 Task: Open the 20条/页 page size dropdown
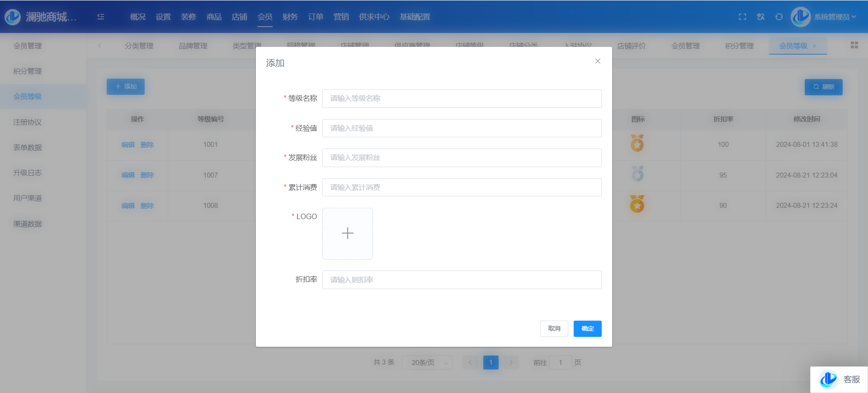coord(427,362)
